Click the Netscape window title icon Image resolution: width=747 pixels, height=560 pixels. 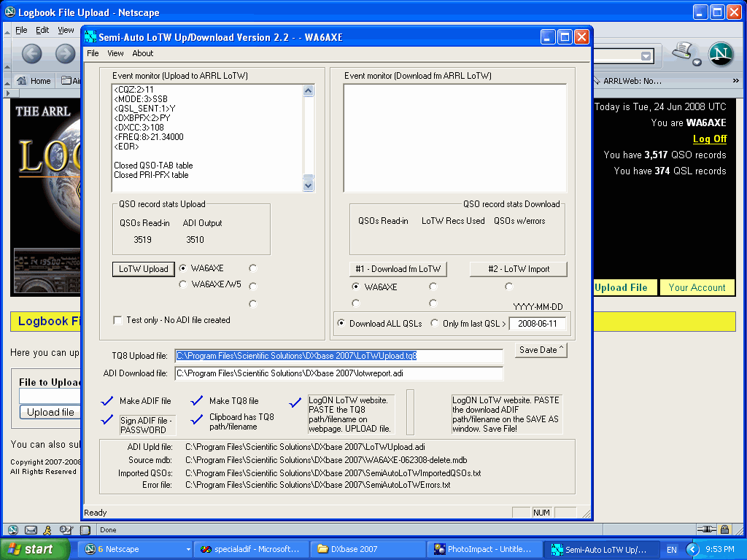click(x=9, y=12)
